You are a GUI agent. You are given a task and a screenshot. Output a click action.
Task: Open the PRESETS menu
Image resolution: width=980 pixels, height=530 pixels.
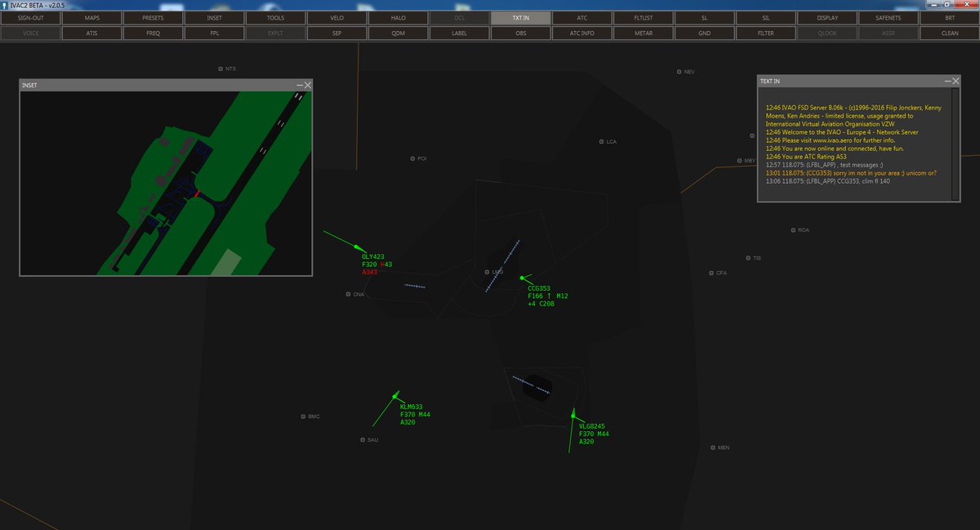pyautogui.click(x=153, y=17)
